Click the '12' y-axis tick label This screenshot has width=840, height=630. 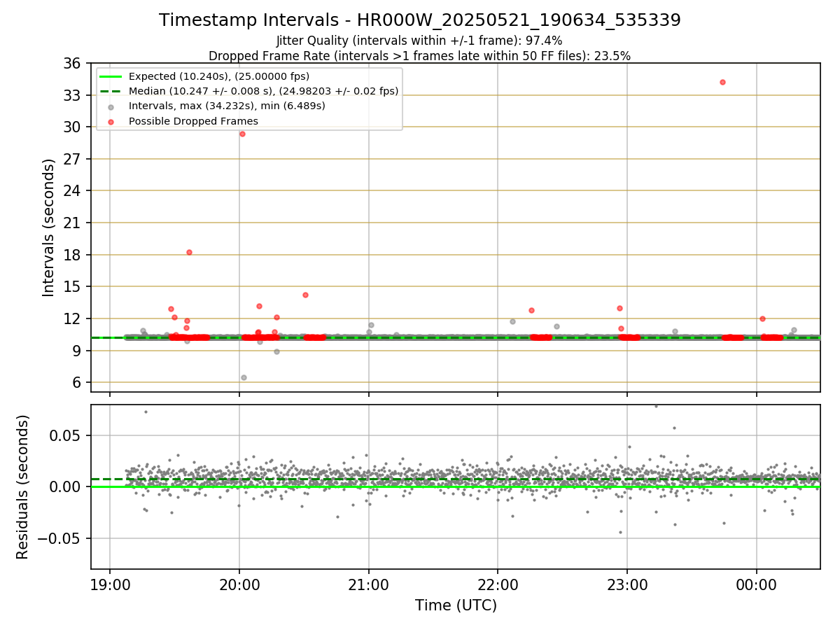(71, 318)
